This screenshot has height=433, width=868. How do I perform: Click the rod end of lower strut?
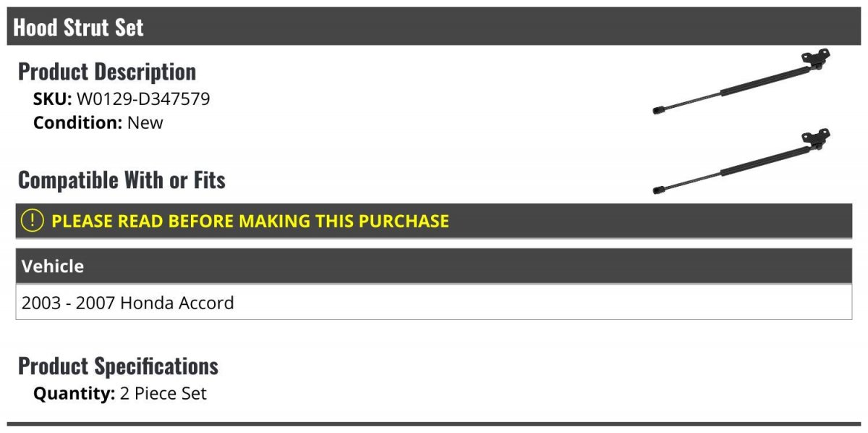click(659, 191)
